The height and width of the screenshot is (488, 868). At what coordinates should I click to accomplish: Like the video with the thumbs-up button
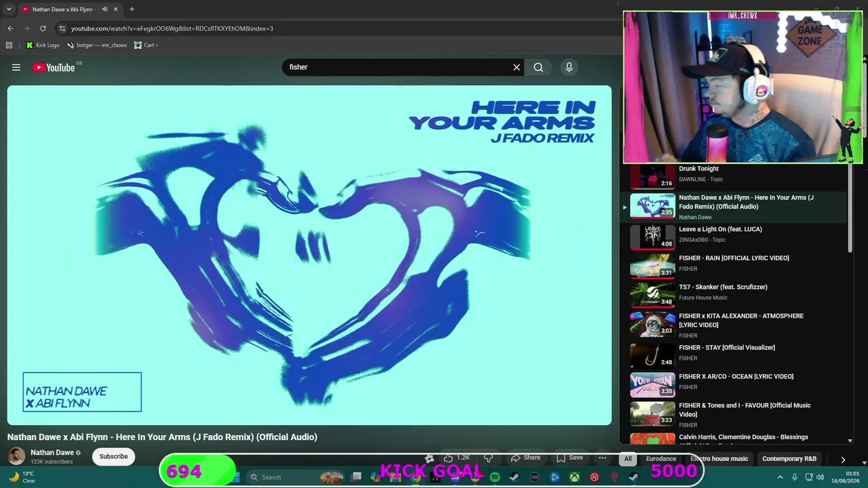tap(456, 457)
